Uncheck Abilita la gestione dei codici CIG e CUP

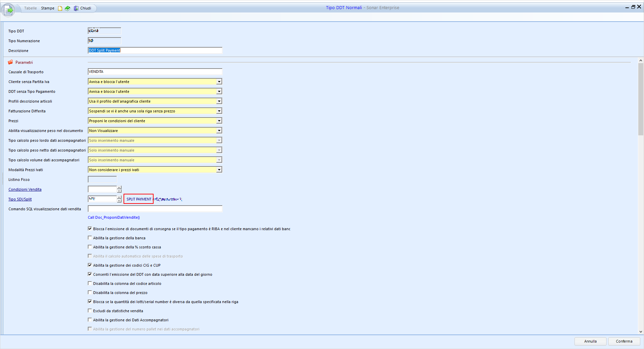click(90, 265)
